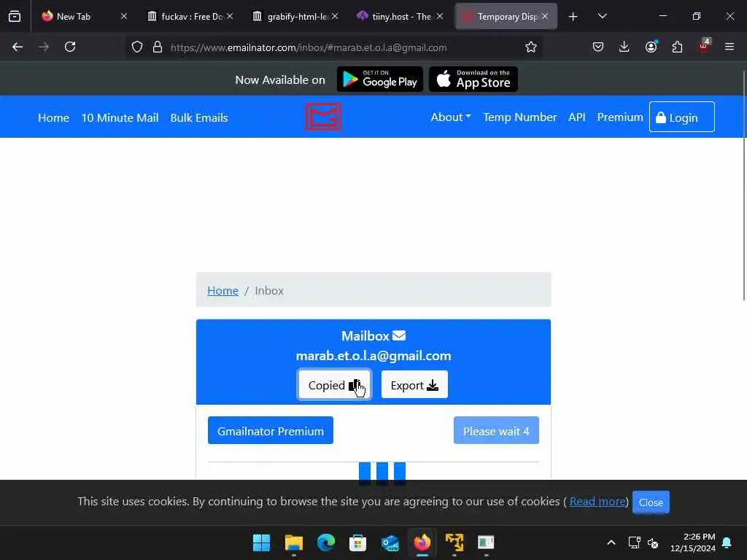Screen dimensions: 747x560
Task: Expand the About dropdown menu
Action: (451, 117)
